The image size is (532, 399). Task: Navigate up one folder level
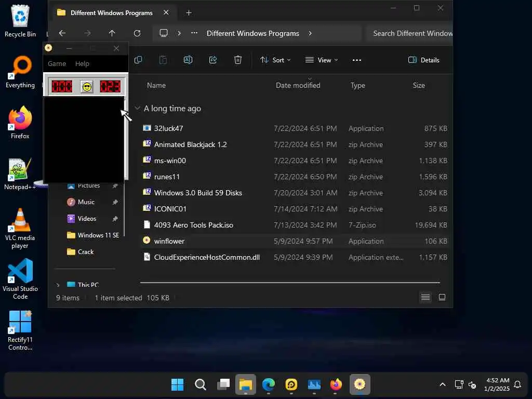112,33
